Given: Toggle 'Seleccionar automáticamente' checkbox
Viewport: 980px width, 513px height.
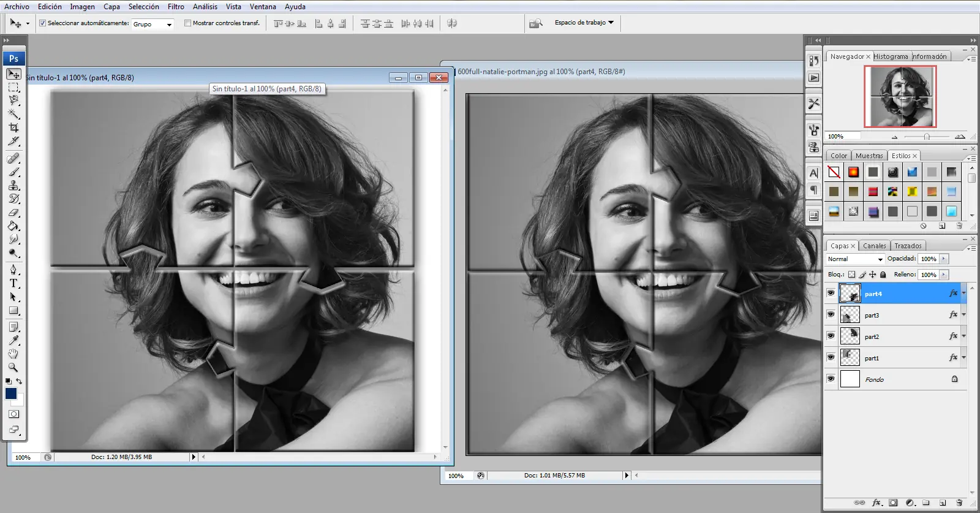Looking at the screenshot, I should click(42, 23).
